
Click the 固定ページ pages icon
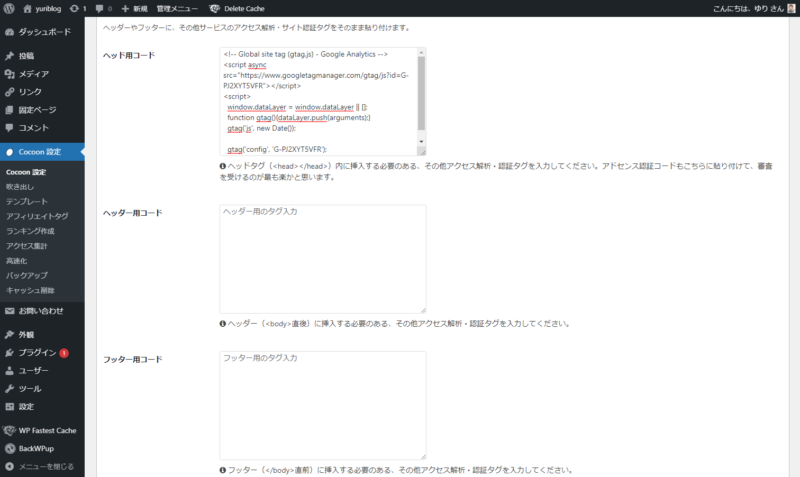point(9,110)
